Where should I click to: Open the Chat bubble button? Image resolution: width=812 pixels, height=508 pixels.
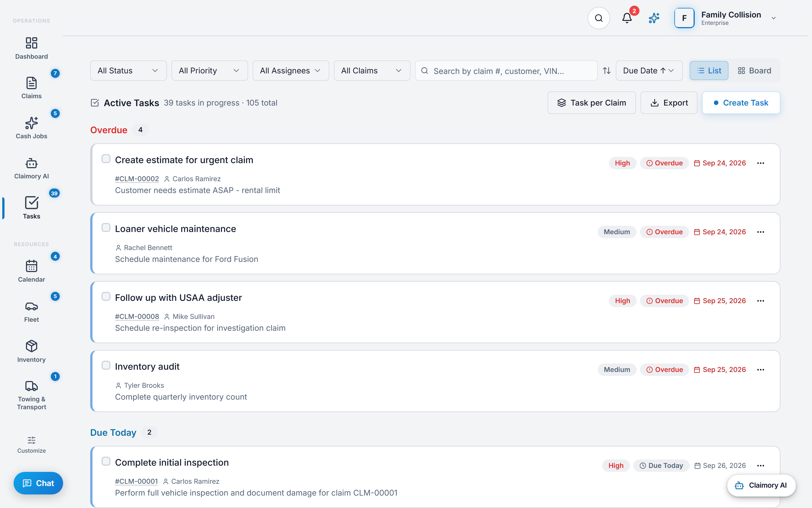tap(38, 483)
